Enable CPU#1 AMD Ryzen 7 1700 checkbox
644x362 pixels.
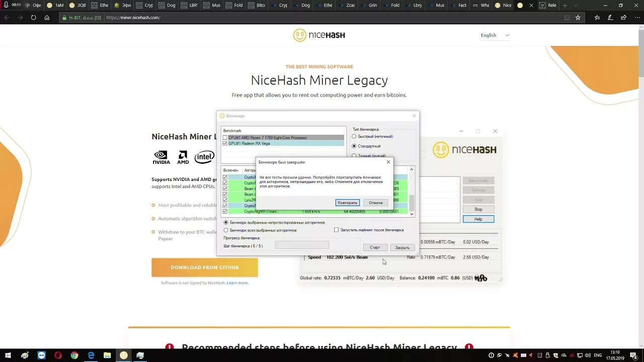pyautogui.click(x=225, y=138)
